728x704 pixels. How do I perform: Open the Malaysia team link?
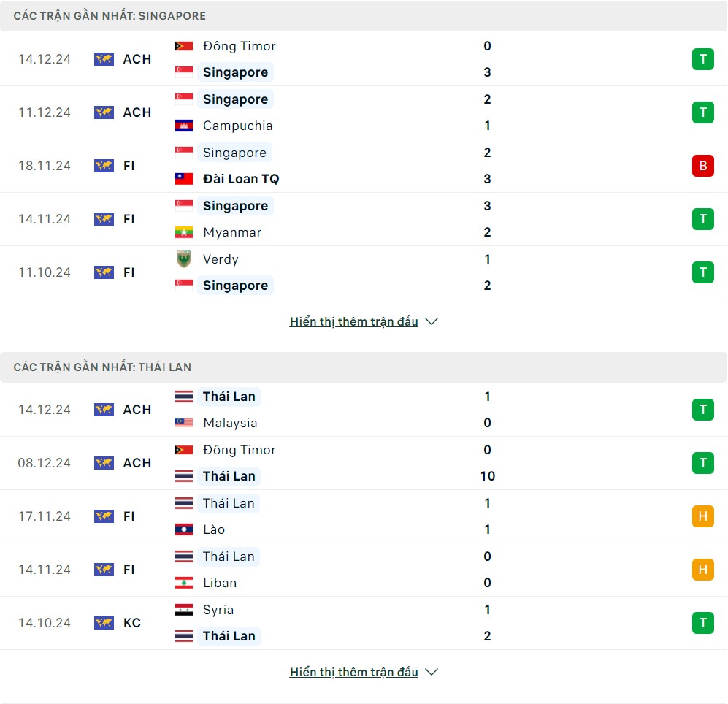coord(230,423)
